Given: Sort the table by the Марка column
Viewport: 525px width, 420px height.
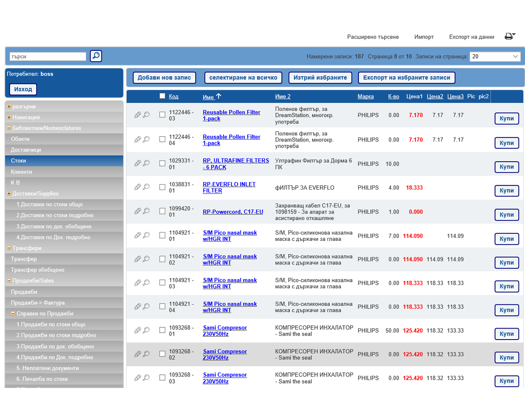Looking at the screenshot, I should tap(365, 97).
